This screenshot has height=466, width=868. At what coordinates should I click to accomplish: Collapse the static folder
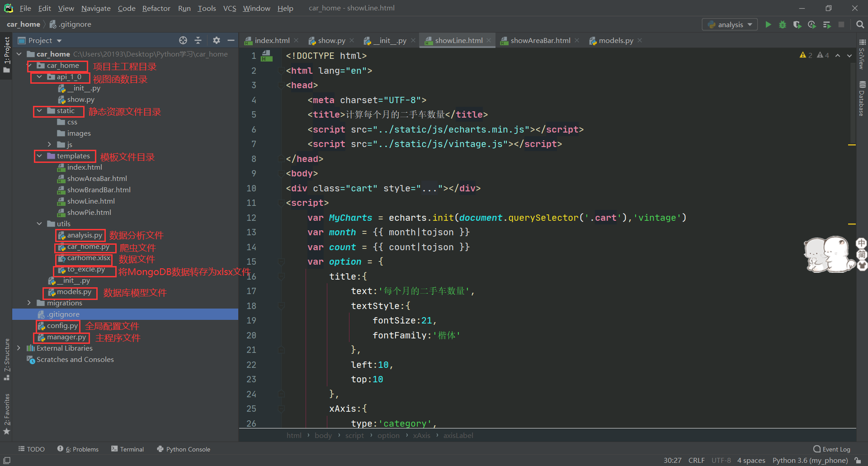[x=39, y=111]
